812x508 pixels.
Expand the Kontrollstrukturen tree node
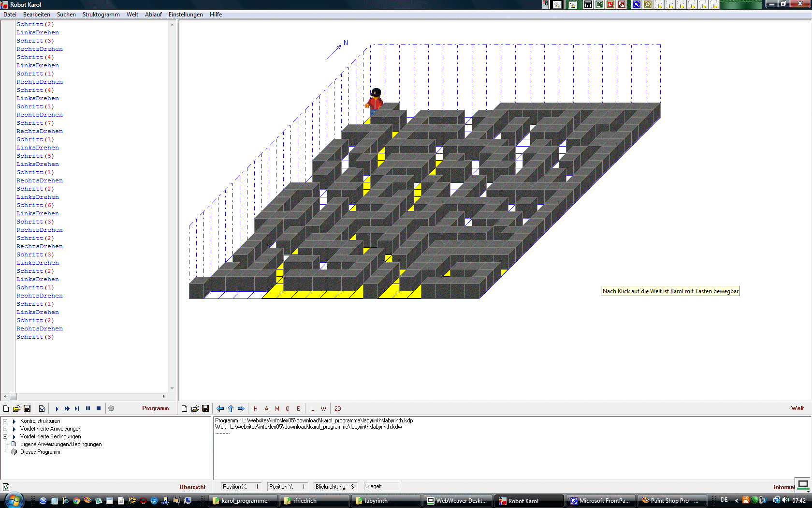[x=5, y=421]
